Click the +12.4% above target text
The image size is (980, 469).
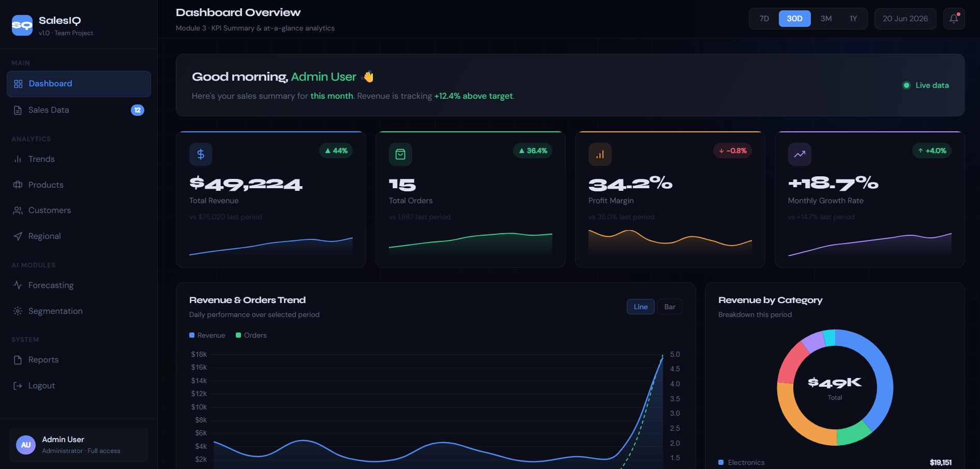pyautogui.click(x=474, y=96)
